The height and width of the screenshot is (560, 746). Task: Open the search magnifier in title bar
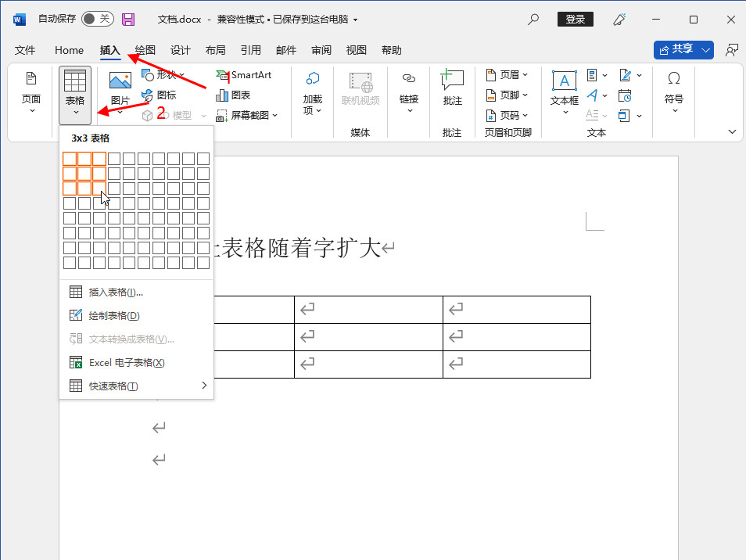pos(533,20)
